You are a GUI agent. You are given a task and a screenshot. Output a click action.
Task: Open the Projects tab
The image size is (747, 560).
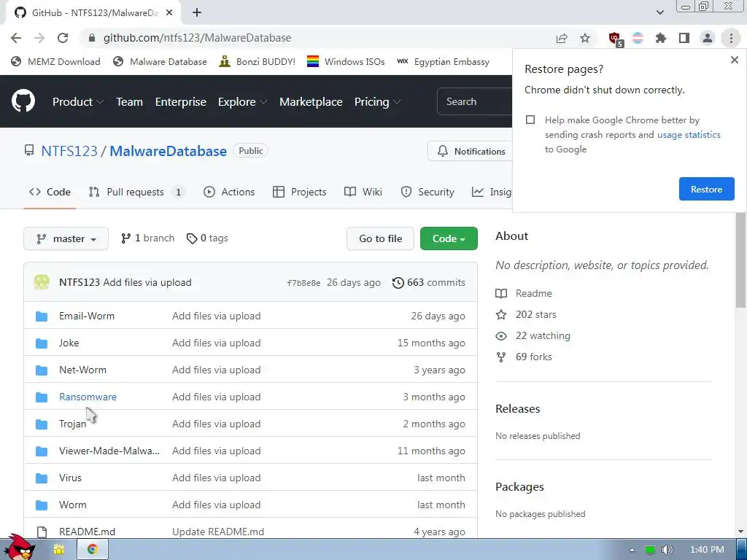(300, 192)
